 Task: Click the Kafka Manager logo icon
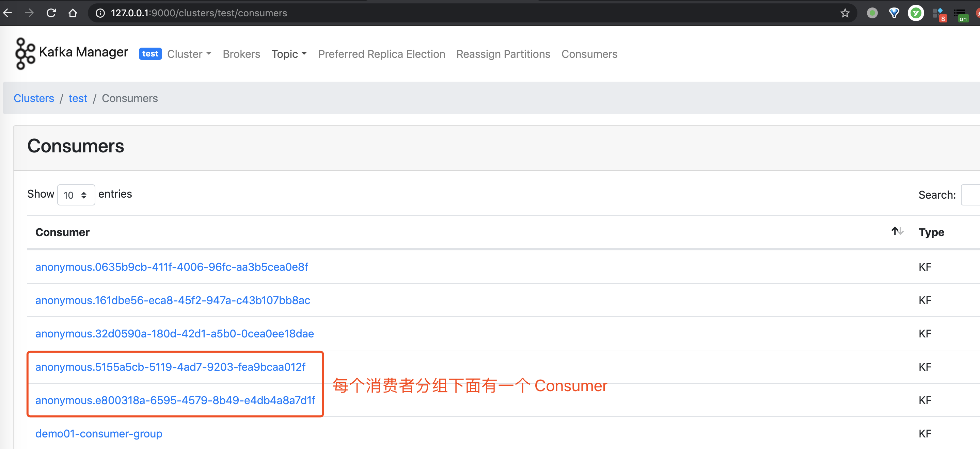pos(25,54)
